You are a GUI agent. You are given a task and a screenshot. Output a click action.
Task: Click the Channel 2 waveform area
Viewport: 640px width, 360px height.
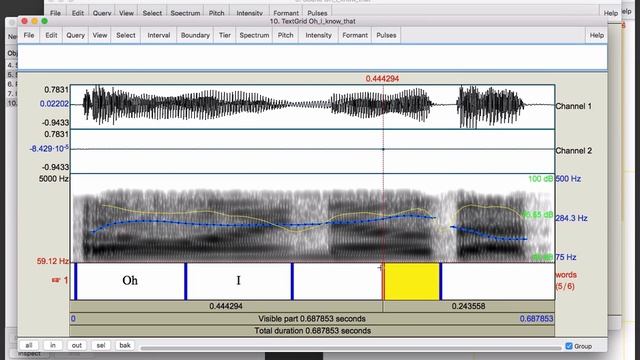click(x=312, y=151)
